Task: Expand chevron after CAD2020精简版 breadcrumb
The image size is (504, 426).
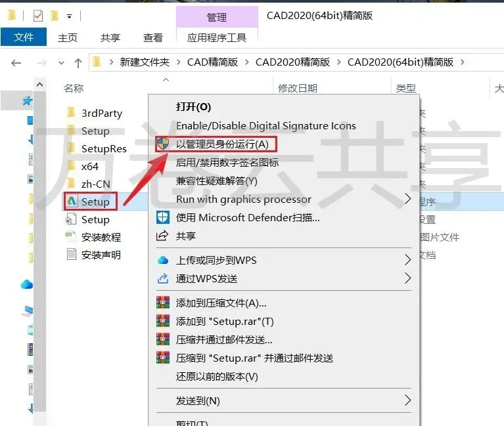Action: coord(339,62)
